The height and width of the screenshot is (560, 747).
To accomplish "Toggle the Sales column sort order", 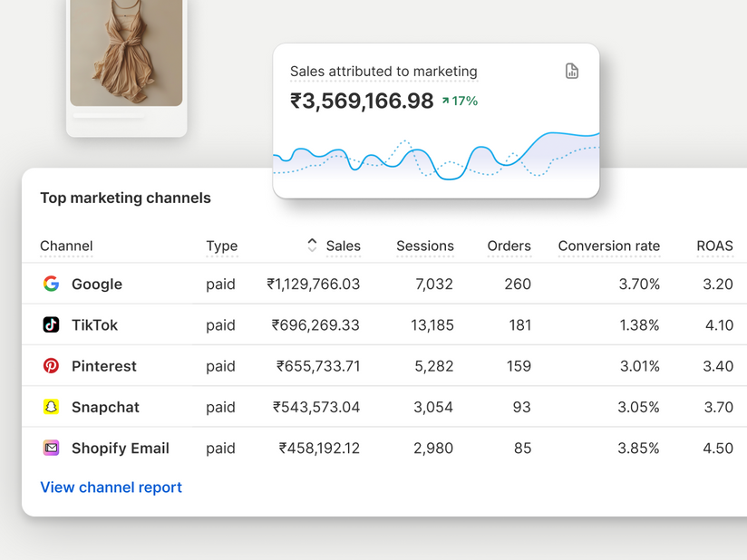I will click(x=342, y=246).
